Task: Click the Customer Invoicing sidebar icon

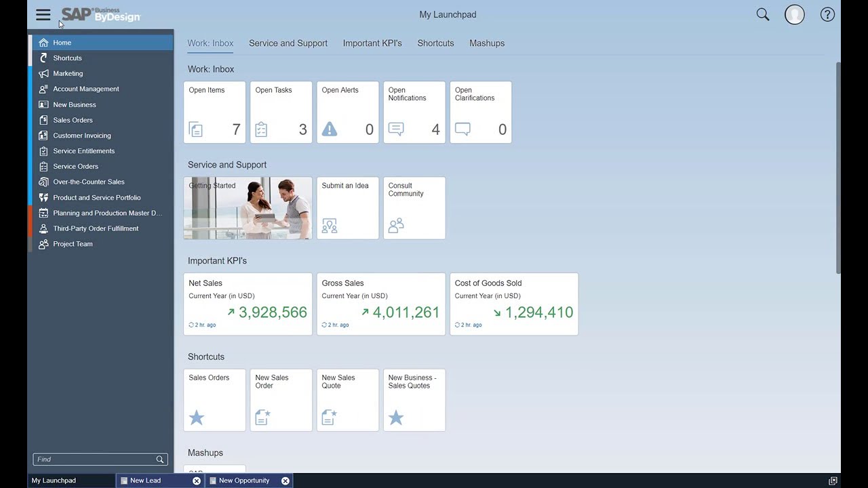Action: 43,136
